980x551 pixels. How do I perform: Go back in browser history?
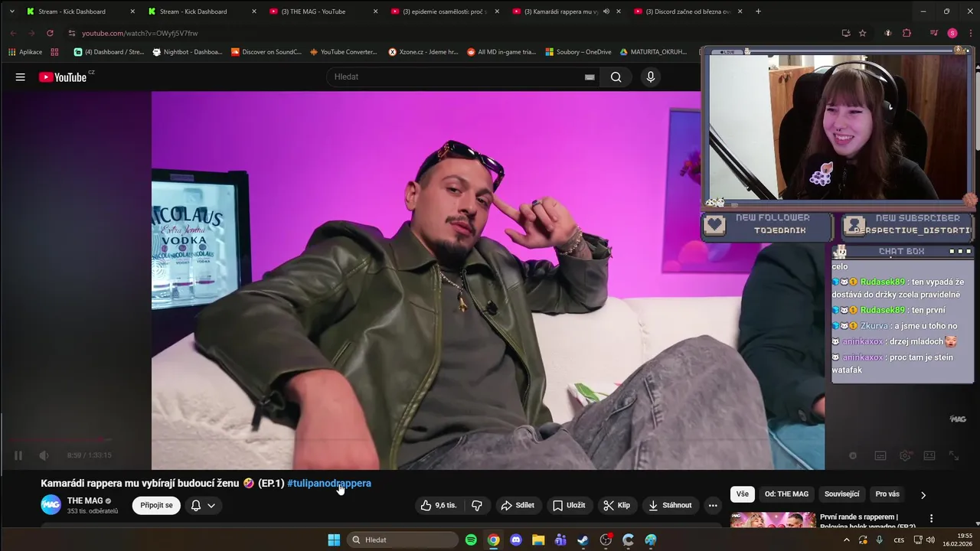point(13,33)
